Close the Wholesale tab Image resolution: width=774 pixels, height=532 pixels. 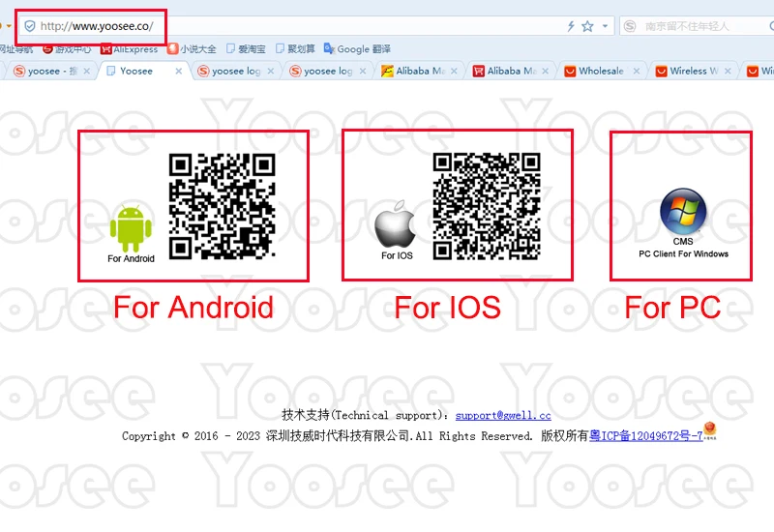tap(637, 71)
